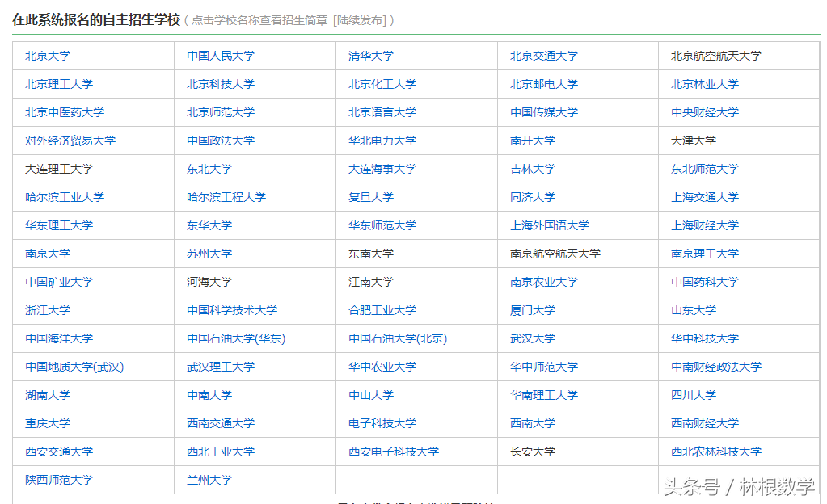The image size is (827, 504).
Task: Open the 华中科技大学 link
Action: (705, 339)
